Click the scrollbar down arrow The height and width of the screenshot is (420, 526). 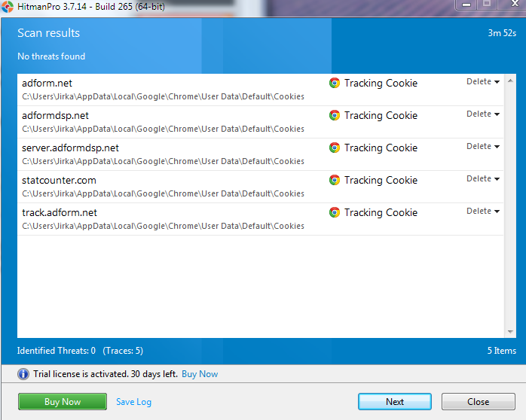pos(510,332)
